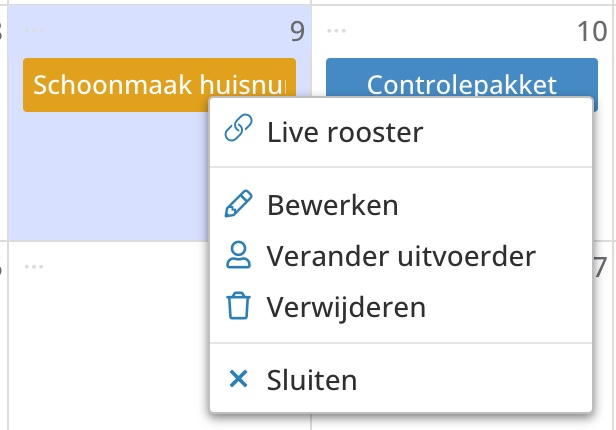
Task: Select the Live rooster menu entry text
Action: pos(345,132)
